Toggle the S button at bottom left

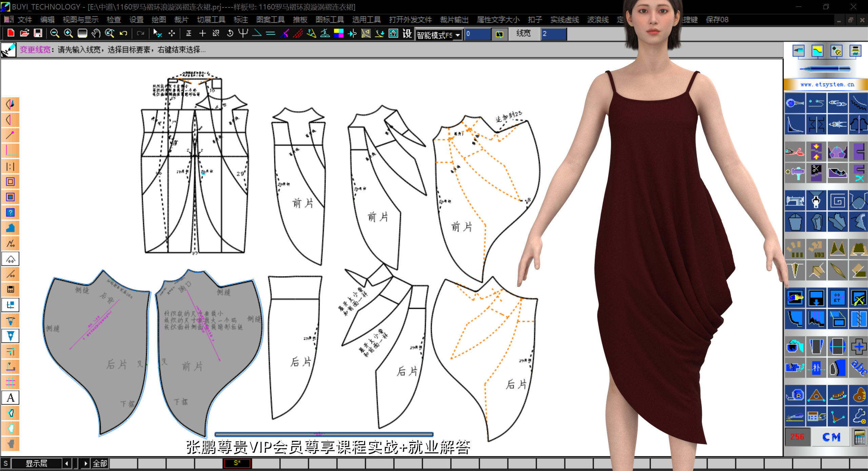(6, 463)
